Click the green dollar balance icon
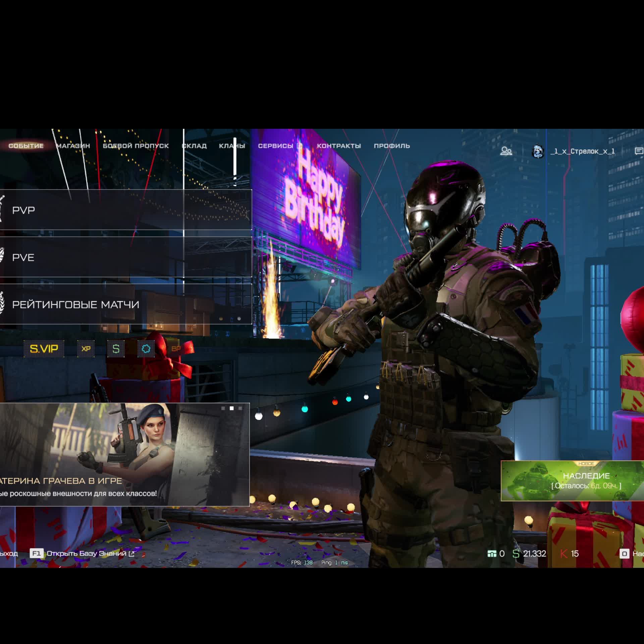 [x=516, y=554]
